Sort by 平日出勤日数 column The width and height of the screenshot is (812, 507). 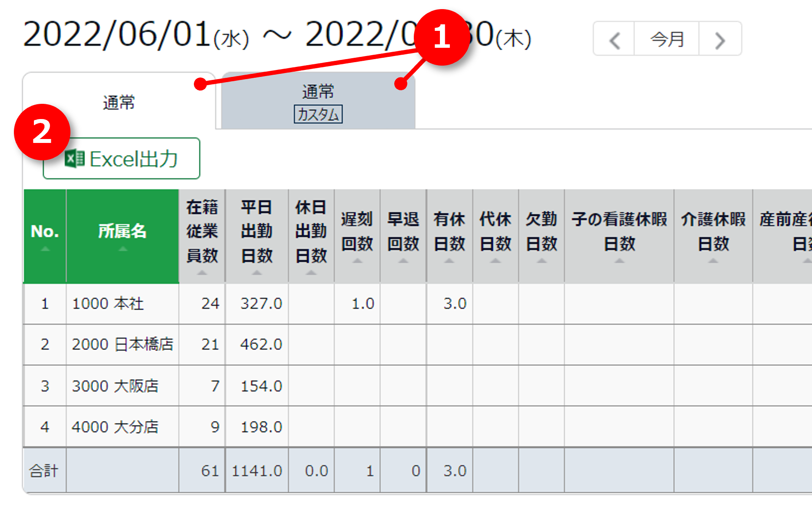point(256,236)
